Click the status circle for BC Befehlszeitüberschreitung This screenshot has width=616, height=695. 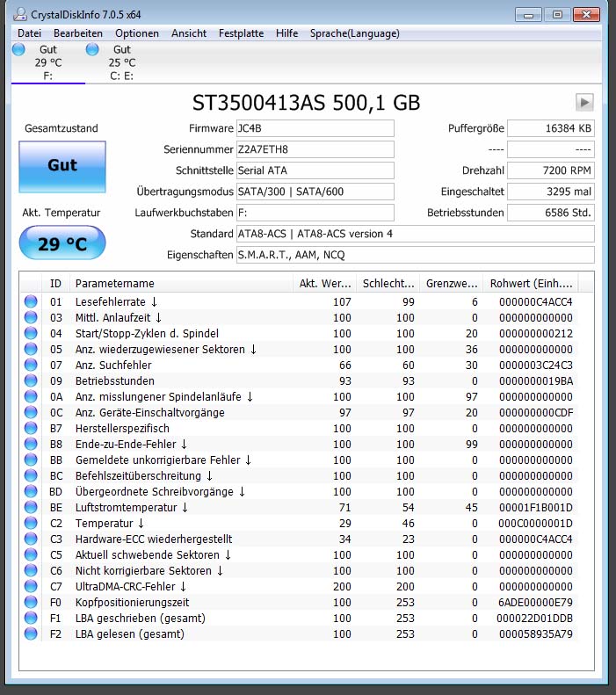click(x=31, y=475)
